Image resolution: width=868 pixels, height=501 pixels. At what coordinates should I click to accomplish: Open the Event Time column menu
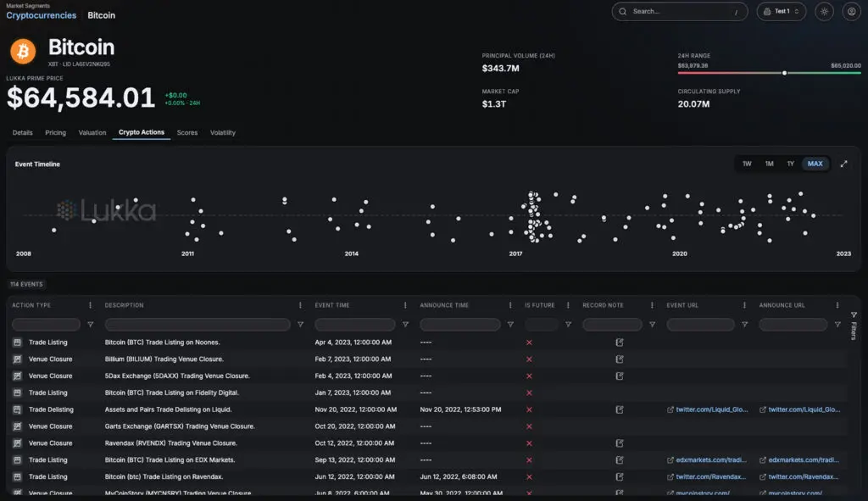point(405,305)
